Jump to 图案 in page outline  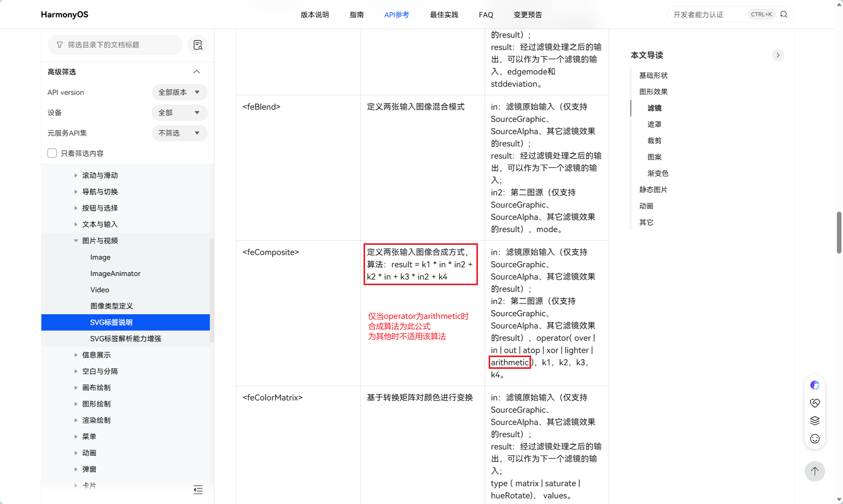click(x=654, y=157)
